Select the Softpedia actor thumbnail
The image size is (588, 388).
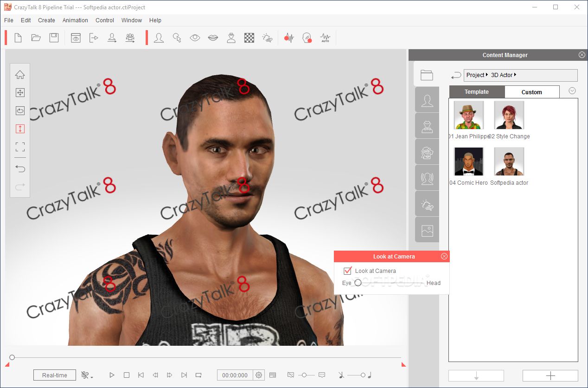[x=509, y=162]
